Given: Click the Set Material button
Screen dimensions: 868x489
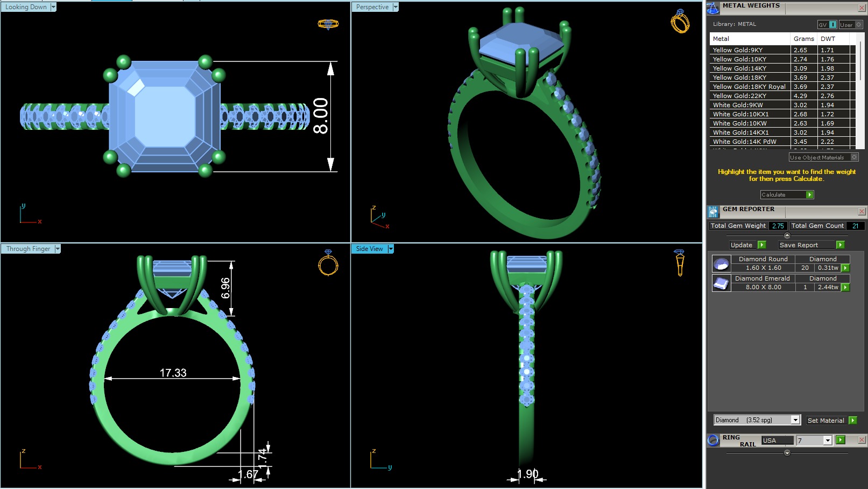Looking at the screenshot, I should [826, 421].
